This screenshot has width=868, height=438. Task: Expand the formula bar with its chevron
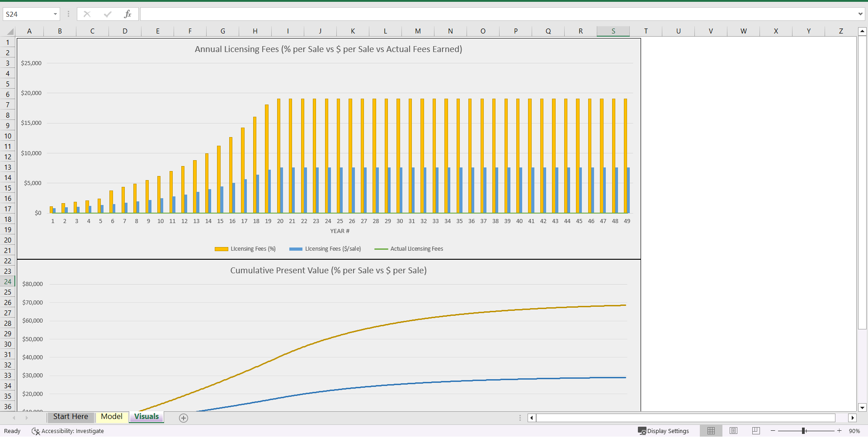click(860, 14)
